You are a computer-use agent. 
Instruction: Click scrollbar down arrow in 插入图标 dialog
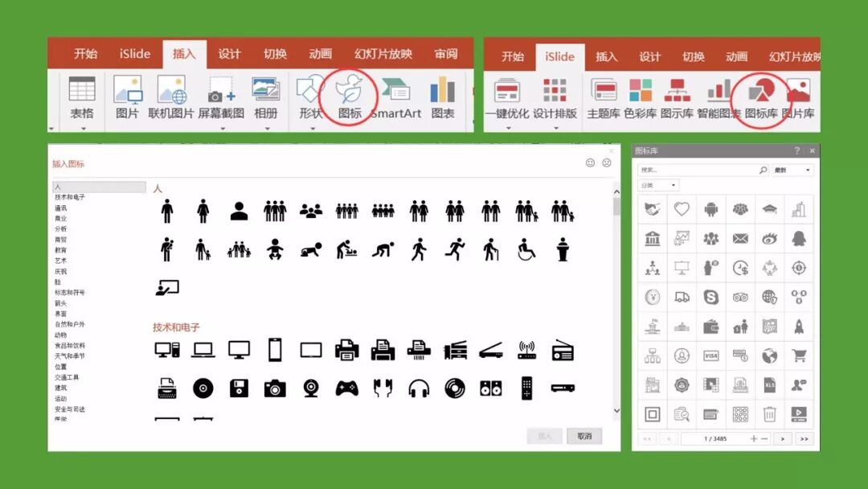[616, 410]
